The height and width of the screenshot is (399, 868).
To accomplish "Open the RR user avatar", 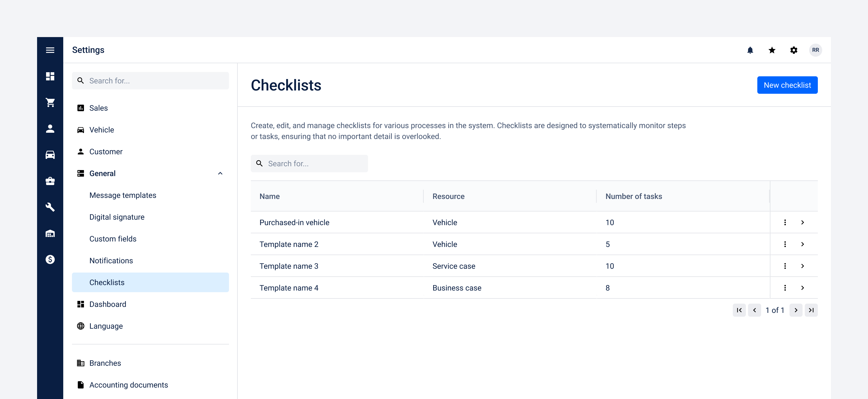I will (815, 50).
